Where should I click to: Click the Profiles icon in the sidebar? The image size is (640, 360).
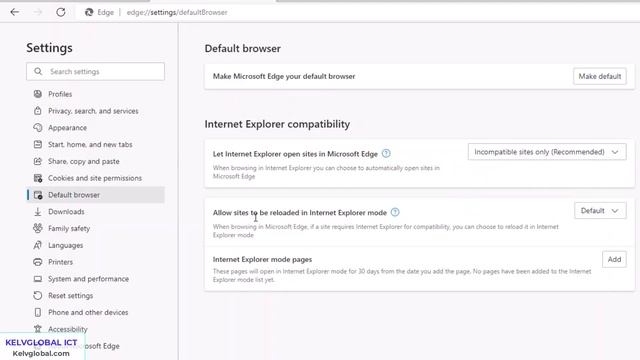tap(38, 94)
